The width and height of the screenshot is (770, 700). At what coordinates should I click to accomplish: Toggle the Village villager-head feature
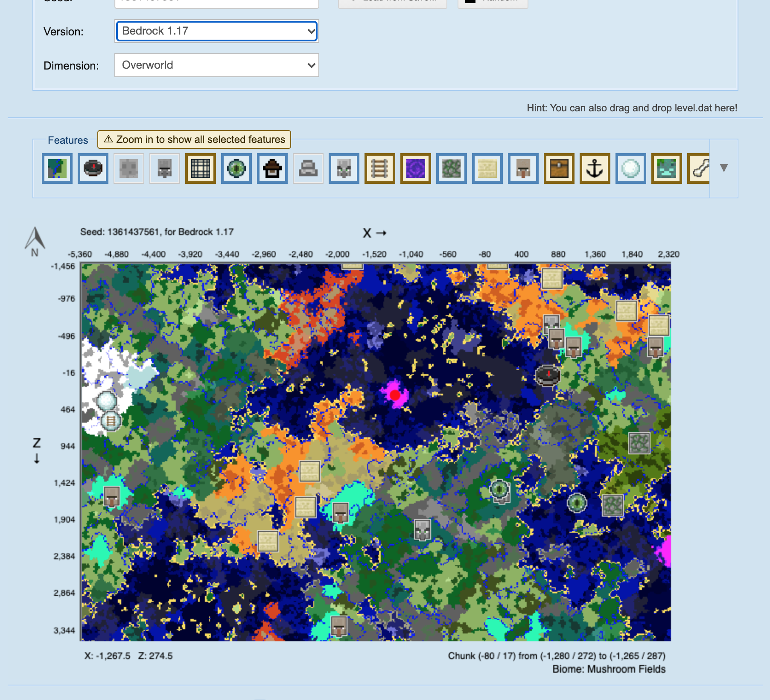[523, 168]
